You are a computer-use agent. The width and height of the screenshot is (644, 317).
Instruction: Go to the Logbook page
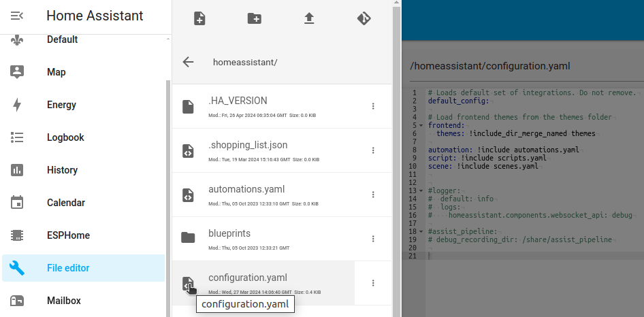(65, 137)
